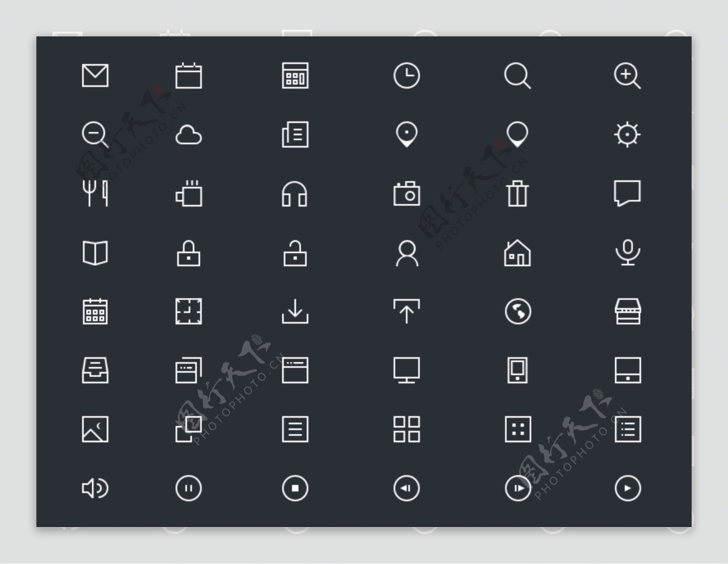Click the stop circle button
The image size is (728, 564).
tap(295, 488)
